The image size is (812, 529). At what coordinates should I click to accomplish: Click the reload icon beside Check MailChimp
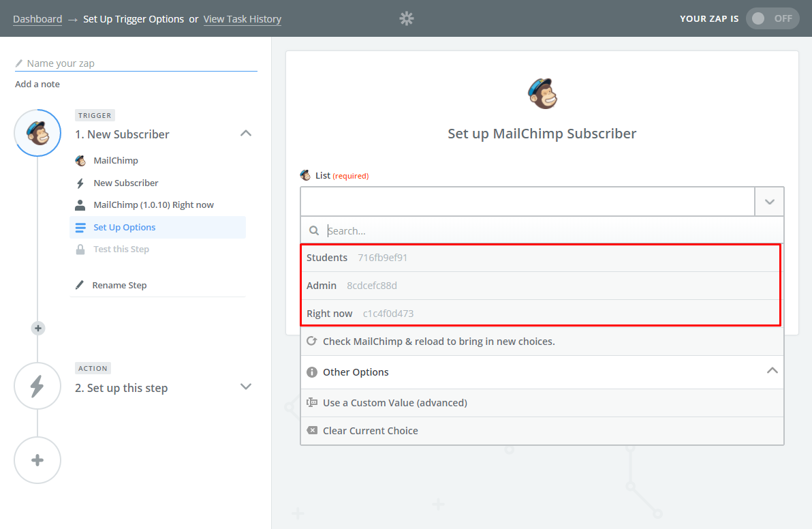[312, 341]
